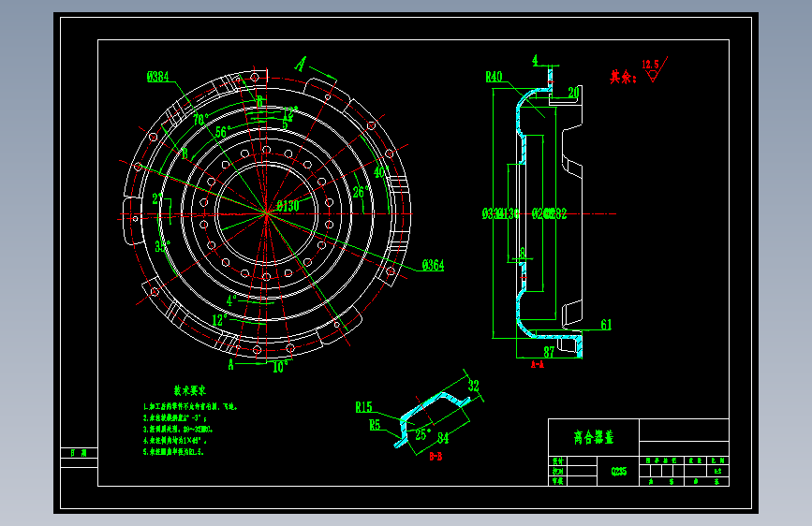
Task: Click the 4 thickness dimension atop section view
Action: [x=536, y=61]
